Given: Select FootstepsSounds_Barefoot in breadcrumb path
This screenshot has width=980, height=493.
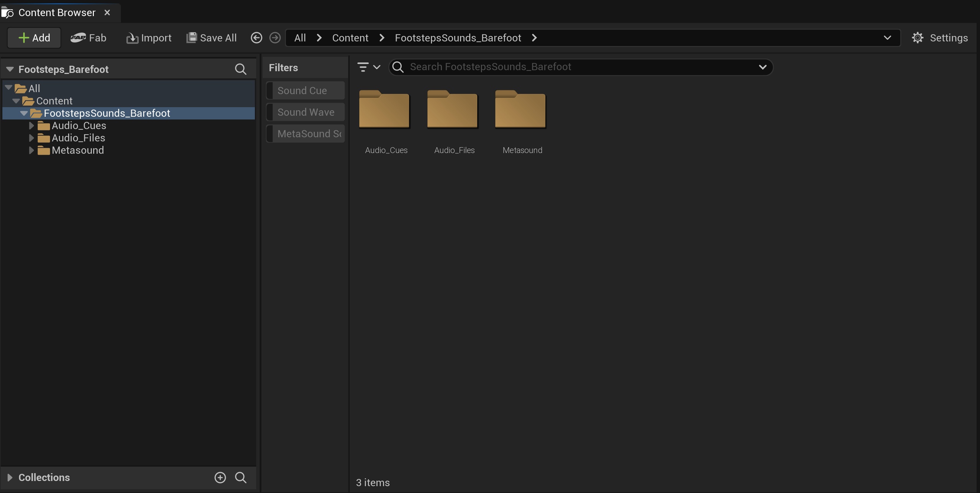Looking at the screenshot, I should pos(458,38).
